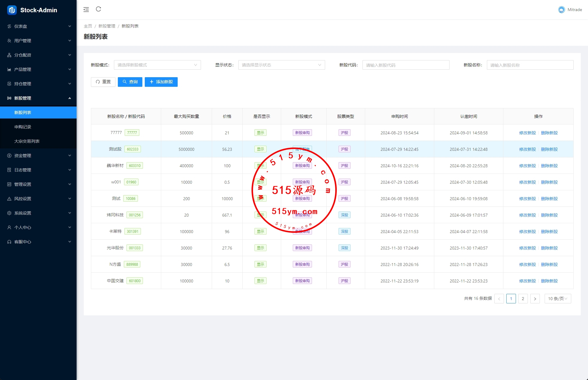Open the 10 条/页 page size dropdown
588x380 pixels.
(x=557, y=299)
